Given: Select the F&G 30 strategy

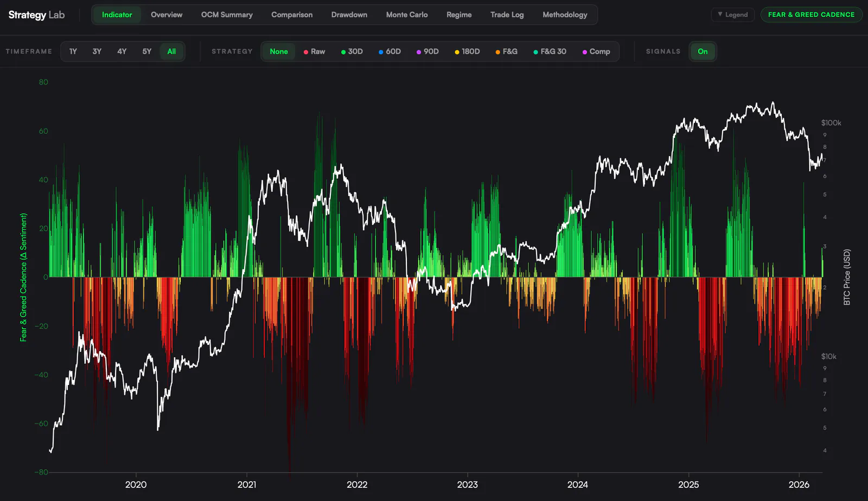Looking at the screenshot, I should point(550,52).
